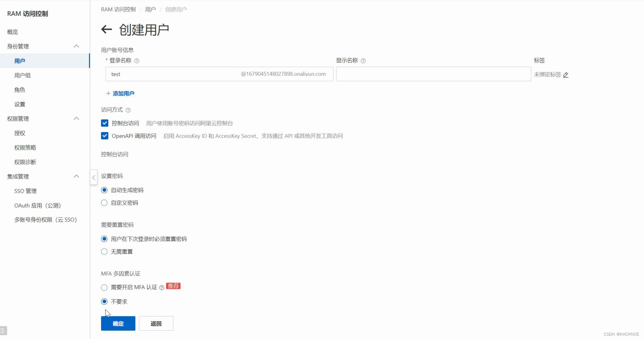Click the 登录名称 input field
The width and height of the screenshot is (644, 339).
point(219,74)
